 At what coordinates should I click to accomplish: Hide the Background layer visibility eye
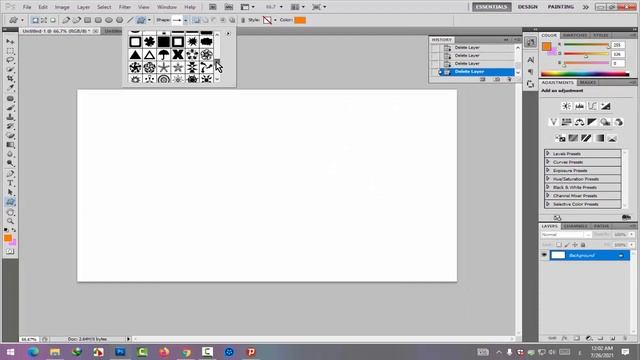tap(544, 255)
